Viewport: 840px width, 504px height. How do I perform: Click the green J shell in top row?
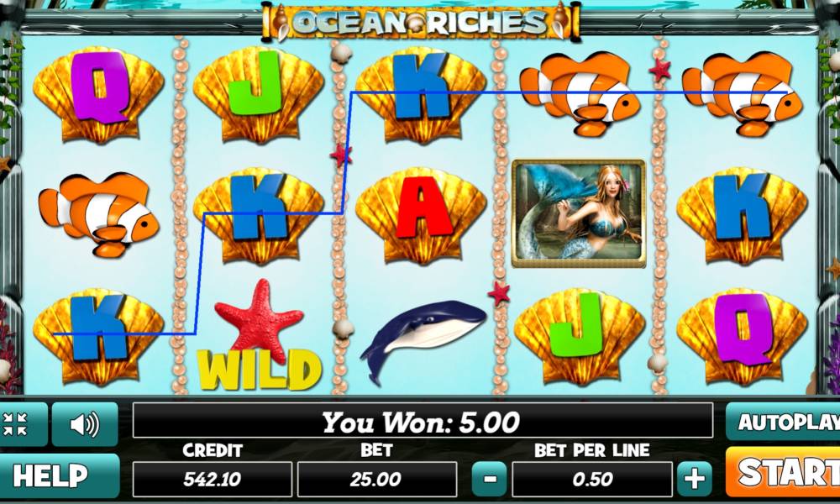(259, 94)
